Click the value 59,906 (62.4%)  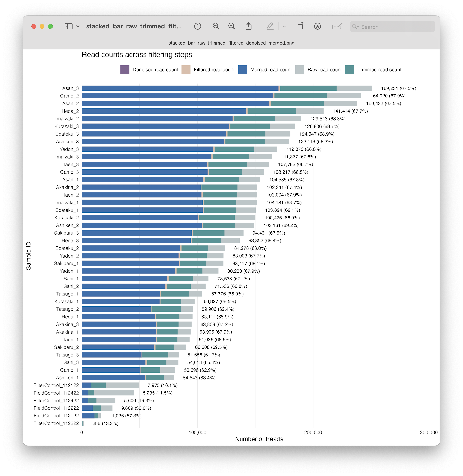click(218, 309)
